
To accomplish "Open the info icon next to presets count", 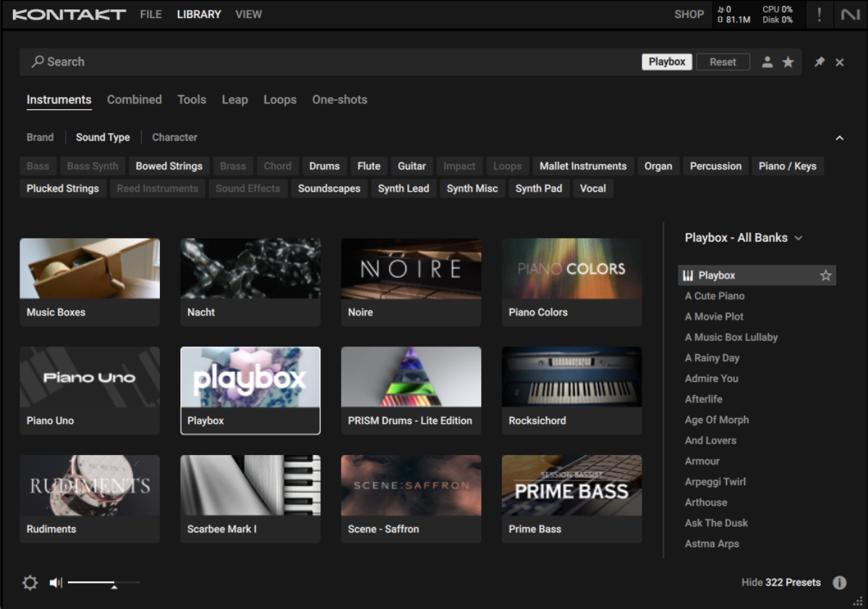I will click(x=840, y=582).
